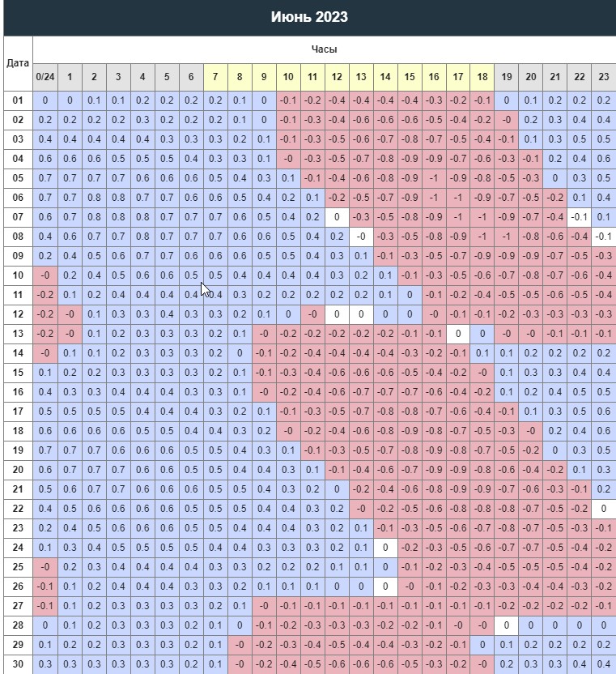616x674 pixels.
Task: Select the 0/24 hour column header
Action: point(45,77)
